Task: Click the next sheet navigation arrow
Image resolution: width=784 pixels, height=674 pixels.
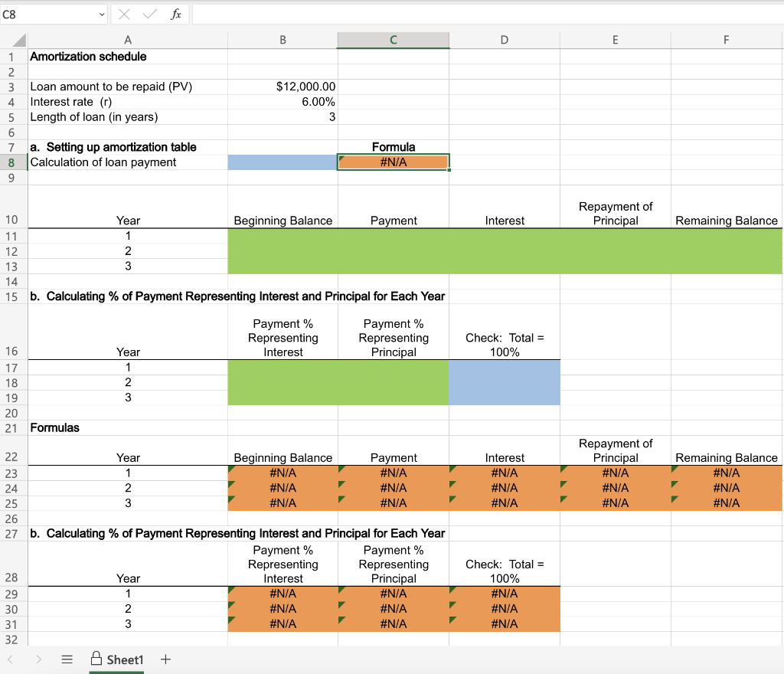Action: point(38,659)
